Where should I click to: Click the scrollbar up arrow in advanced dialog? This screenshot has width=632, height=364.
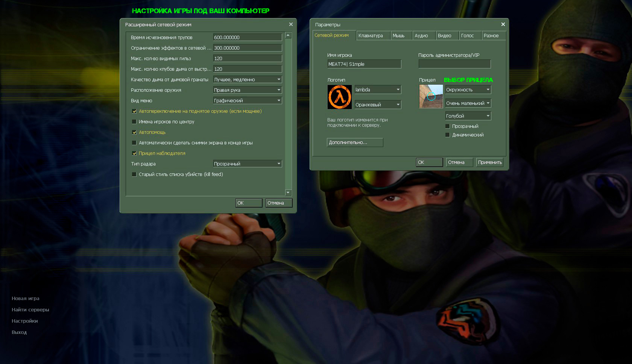pos(288,35)
